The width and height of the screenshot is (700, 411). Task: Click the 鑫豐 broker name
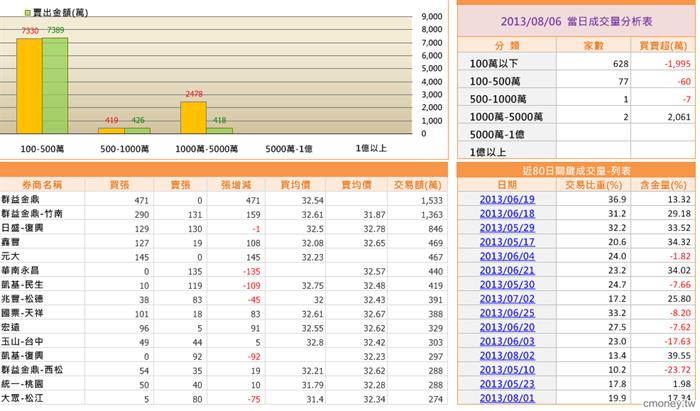click(10, 242)
